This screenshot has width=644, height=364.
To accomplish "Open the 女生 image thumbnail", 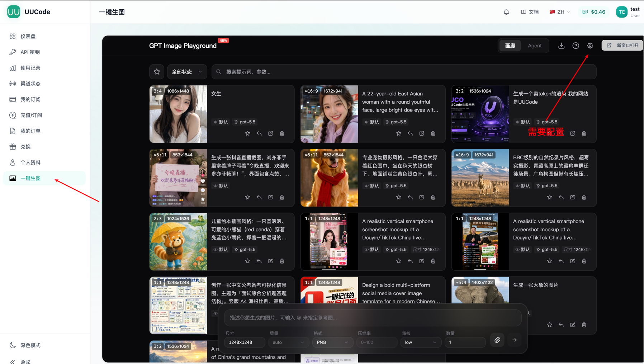I will (178, 114).
